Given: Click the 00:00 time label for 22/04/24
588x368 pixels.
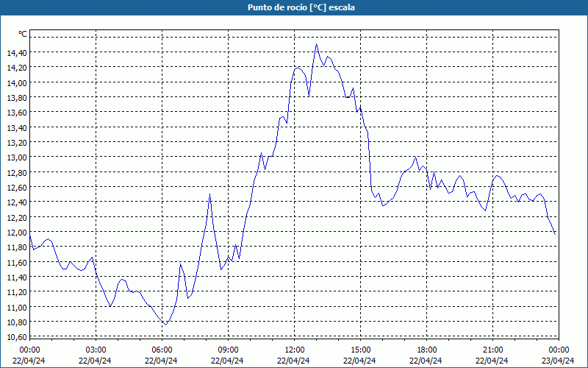Looking at the screenshot, I should 29,350.
